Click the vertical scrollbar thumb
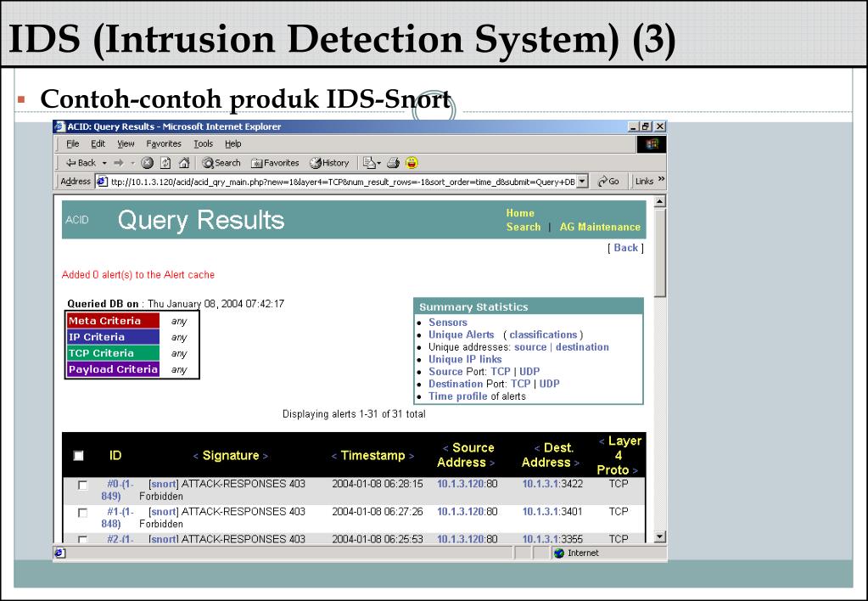Viewport: 868px width, 601px height. tap(660, 253)
